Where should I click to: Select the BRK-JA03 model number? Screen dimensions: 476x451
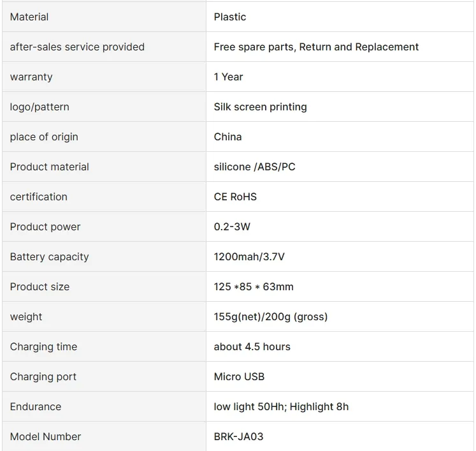click(238, 437)
